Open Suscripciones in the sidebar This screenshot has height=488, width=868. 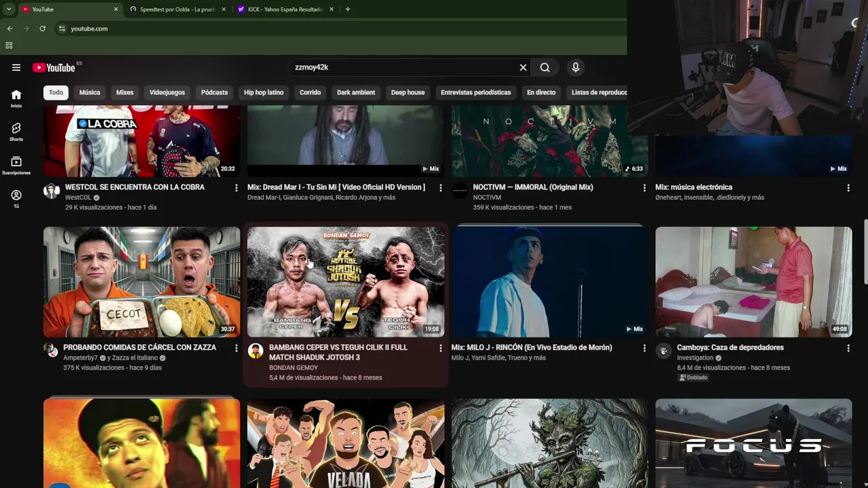(16, 165)
